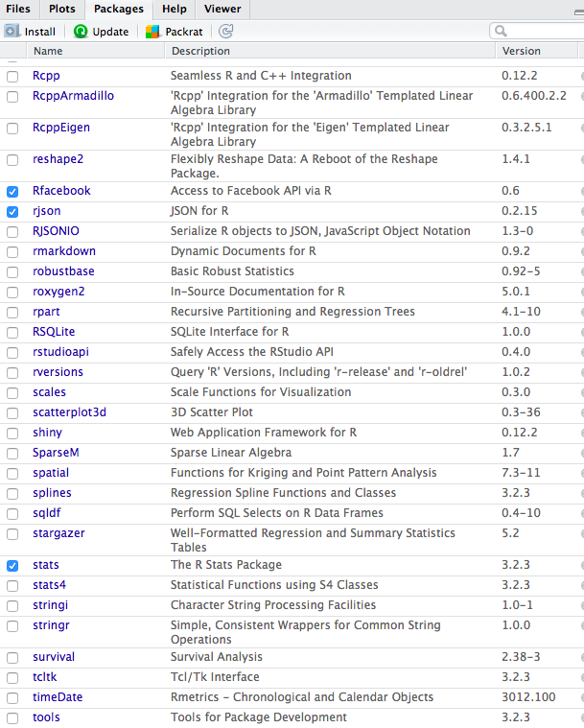Viewport: 584px width, 728px height.
Task: Refresh the package list
Action: (x=225, y=31)
